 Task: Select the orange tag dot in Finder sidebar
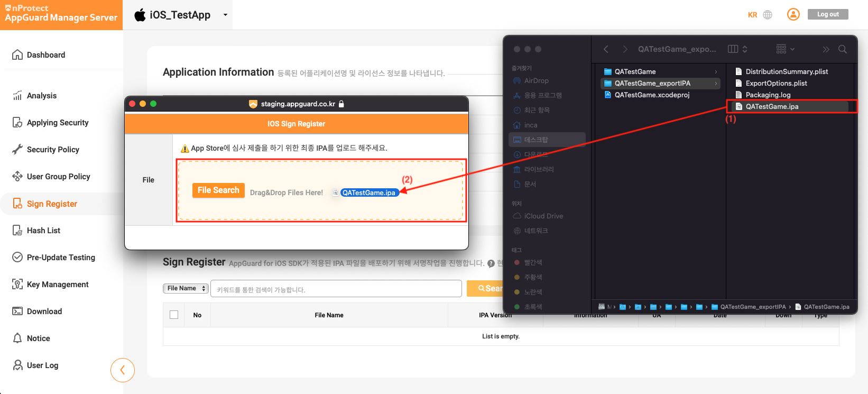click(x=517, y=277)
